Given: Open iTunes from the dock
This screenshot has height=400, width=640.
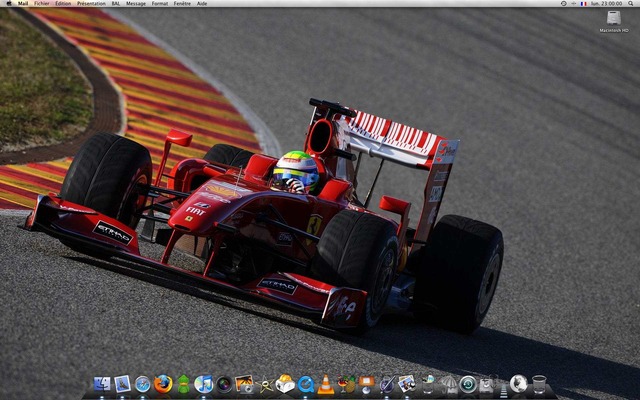Looking at the screenshot, I should tap(203, 384).
